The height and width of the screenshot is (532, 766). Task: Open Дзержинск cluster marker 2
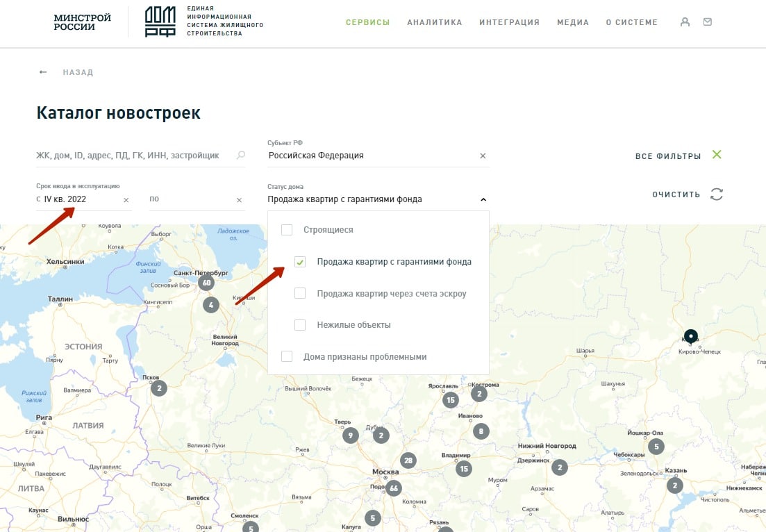tap(560, 467)
